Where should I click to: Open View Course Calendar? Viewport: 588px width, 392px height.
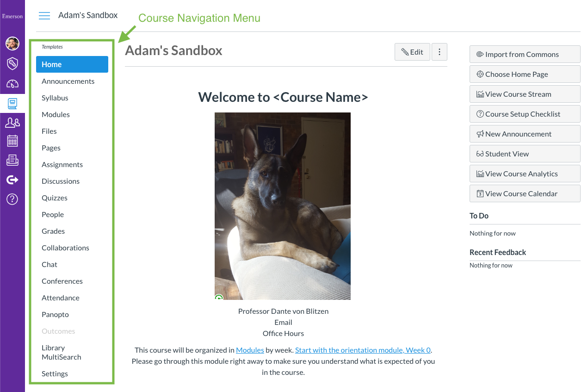point(525,193)
